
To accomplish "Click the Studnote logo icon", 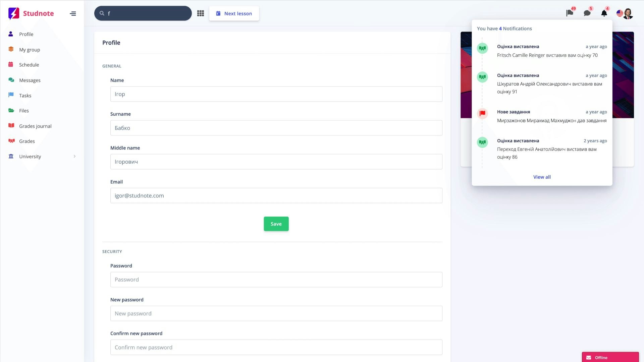I will 14,13.
